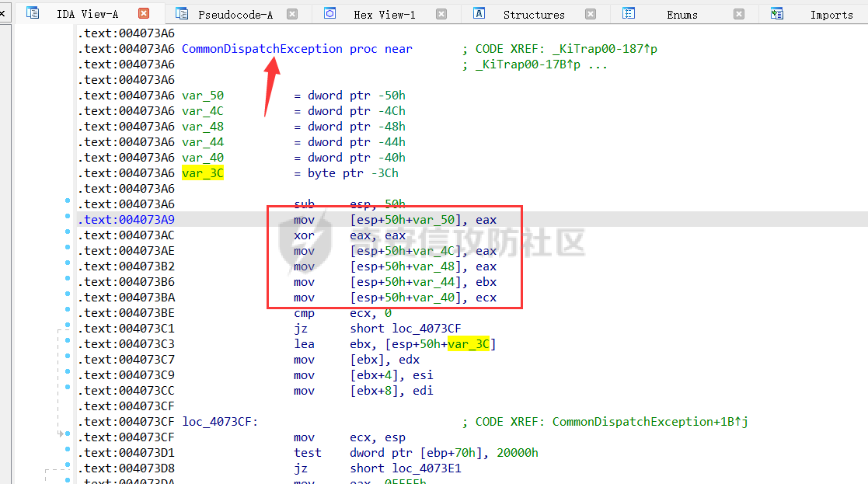
Task: Close the Hex View-1 tab
Action: click(x=441, y=14)
